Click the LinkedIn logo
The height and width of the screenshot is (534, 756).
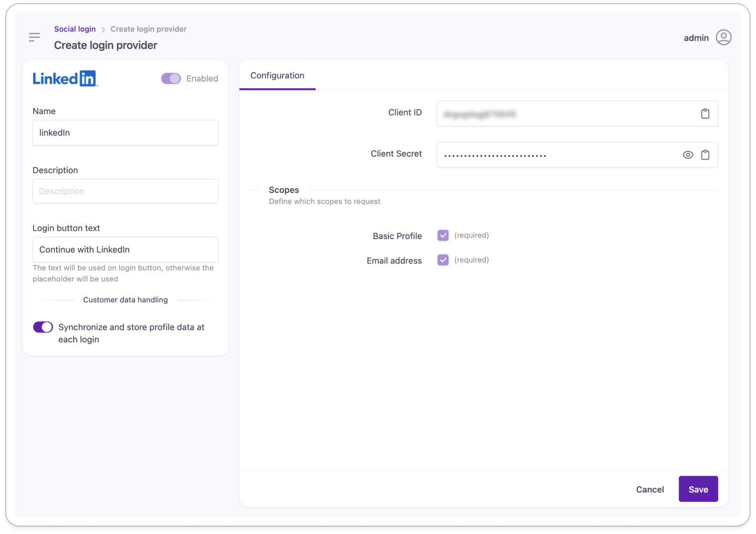coord(65,78)
